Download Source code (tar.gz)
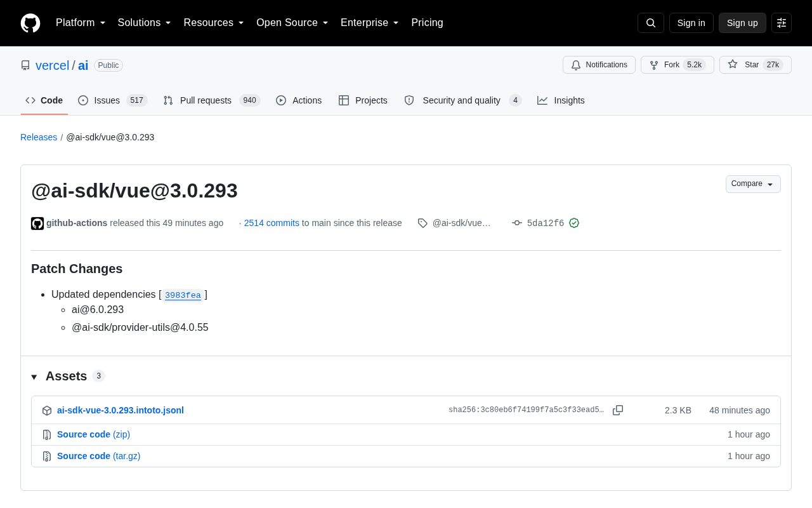 click(x=99, y=456)
